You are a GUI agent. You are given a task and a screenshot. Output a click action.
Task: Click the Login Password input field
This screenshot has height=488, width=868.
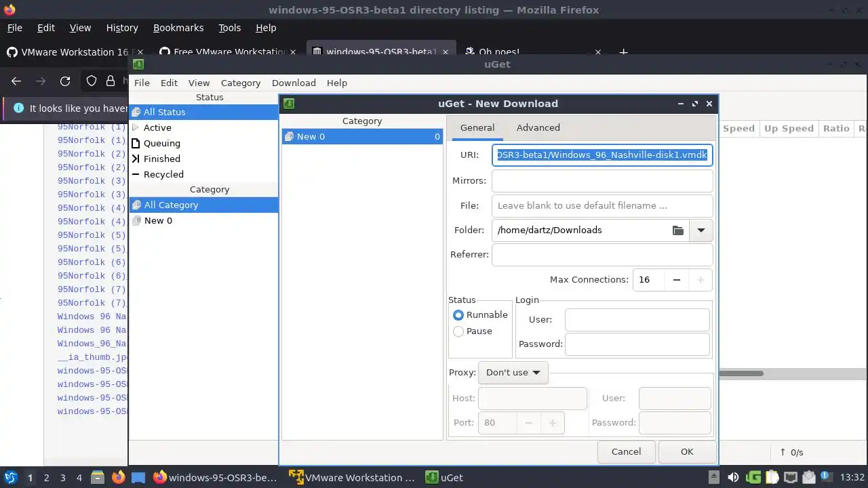pos(637,344)
